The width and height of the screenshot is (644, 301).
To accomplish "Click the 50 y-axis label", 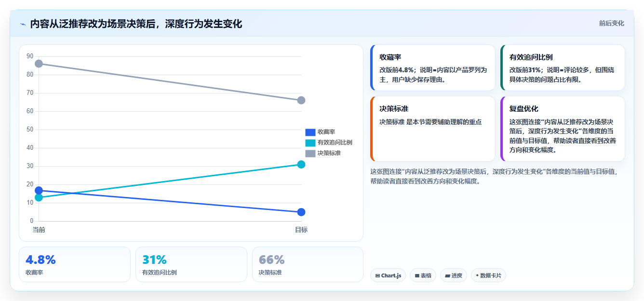I will [30, 130].
